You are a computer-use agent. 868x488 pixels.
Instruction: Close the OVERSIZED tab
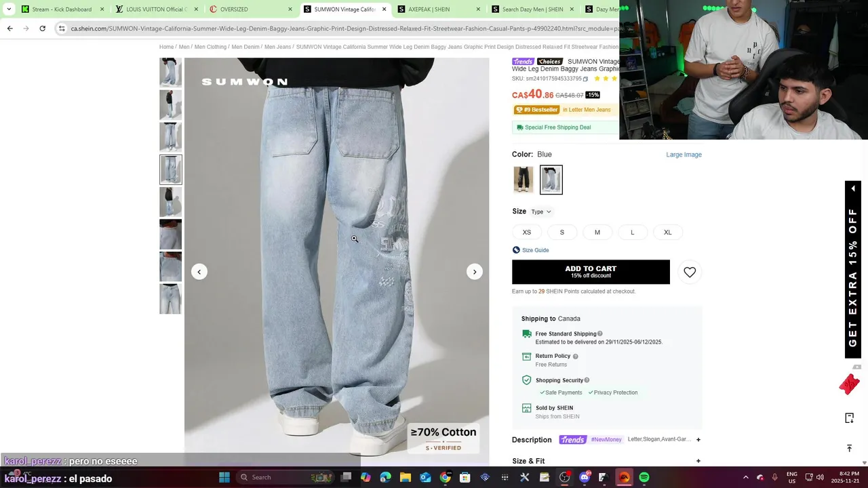[290, 9]
